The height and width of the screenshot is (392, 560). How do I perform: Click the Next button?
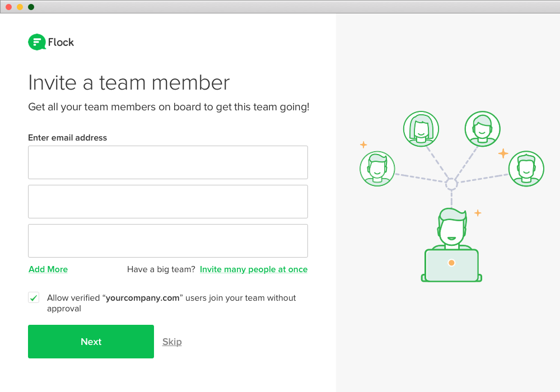91,342
